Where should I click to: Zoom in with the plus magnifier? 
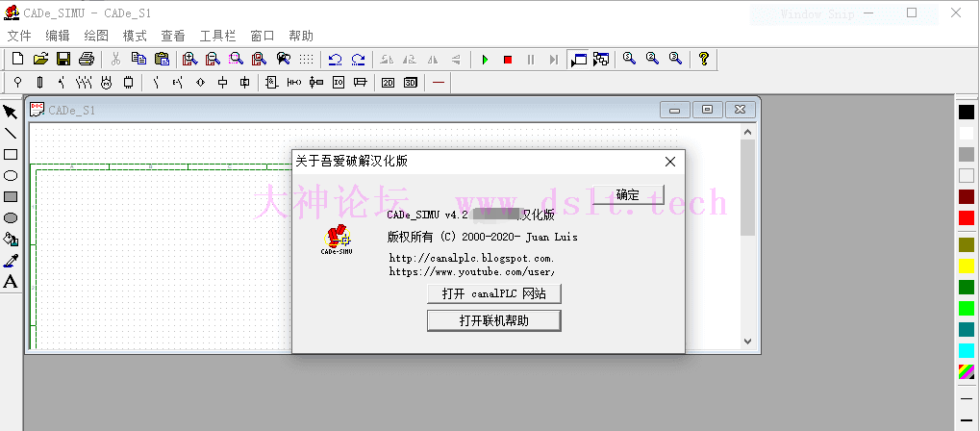pos(190,60)
